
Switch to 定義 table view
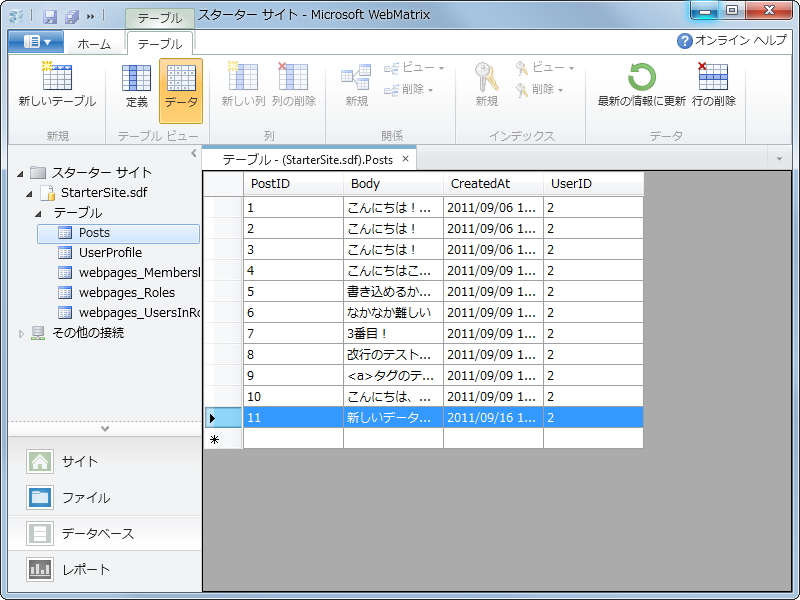[136, 86]
